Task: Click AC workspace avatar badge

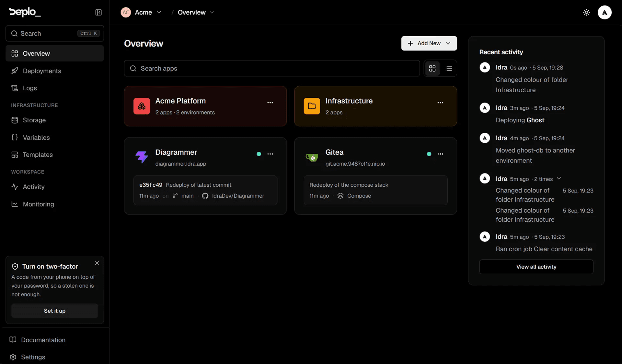Action: (x=126, y=12)
